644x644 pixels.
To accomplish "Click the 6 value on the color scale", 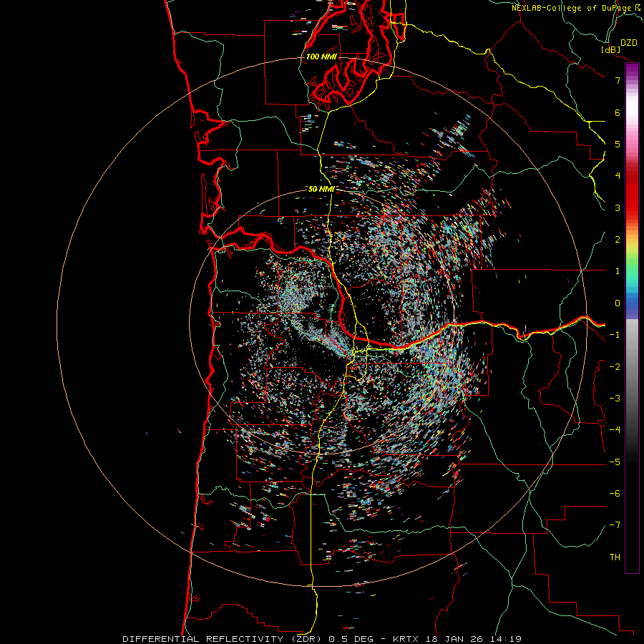I will (x=618, y=112).
